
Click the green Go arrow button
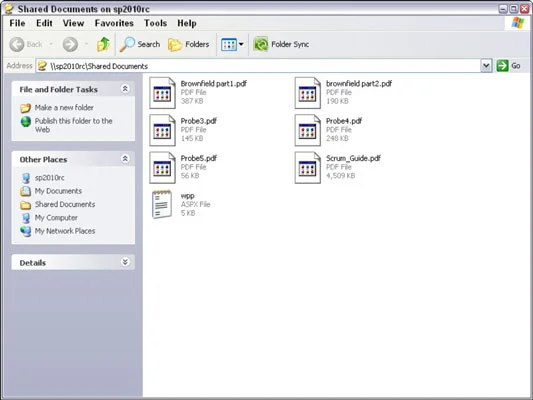point(502,66)
